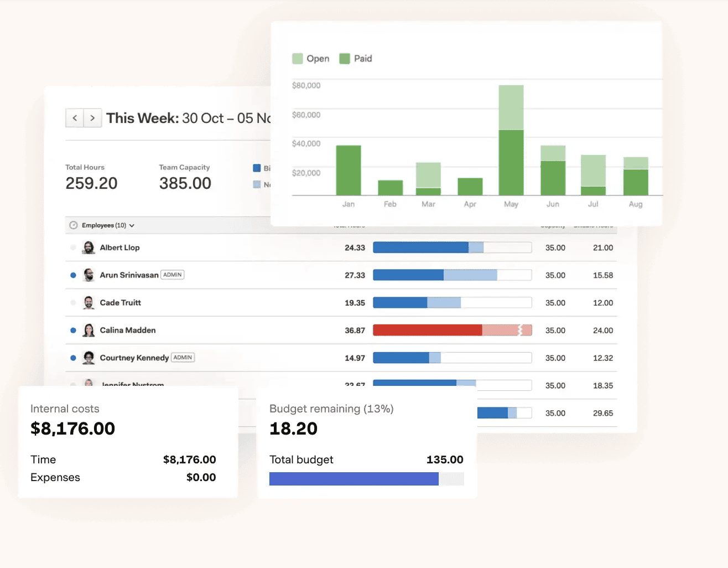The height and width of the screenshot is (568, 728).
Task: Click the clock icon beside Employees
Action: click(x=74, y=225)
